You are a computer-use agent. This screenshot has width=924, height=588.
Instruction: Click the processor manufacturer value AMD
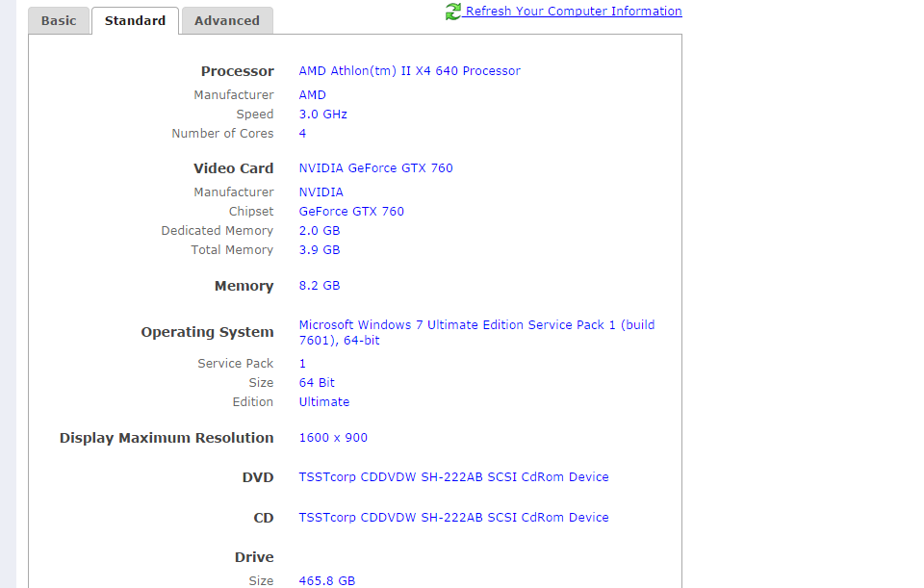click(312, 95)
